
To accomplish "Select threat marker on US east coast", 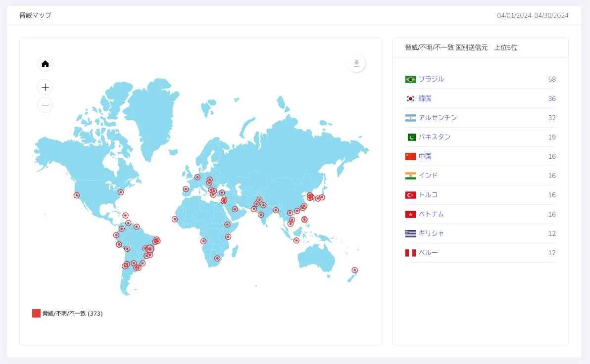I will (x=120, y=192).
